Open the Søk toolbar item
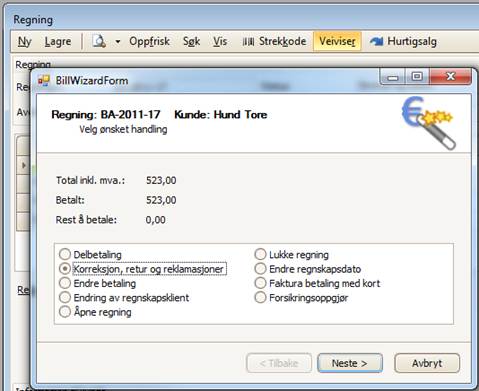479x391 pixels. [x=191, y=41]
